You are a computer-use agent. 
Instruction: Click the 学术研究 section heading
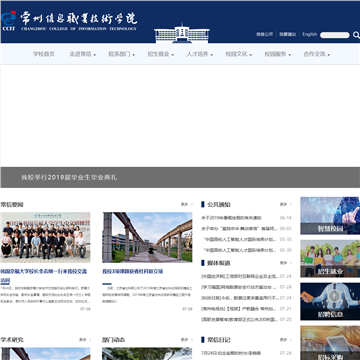12,340
